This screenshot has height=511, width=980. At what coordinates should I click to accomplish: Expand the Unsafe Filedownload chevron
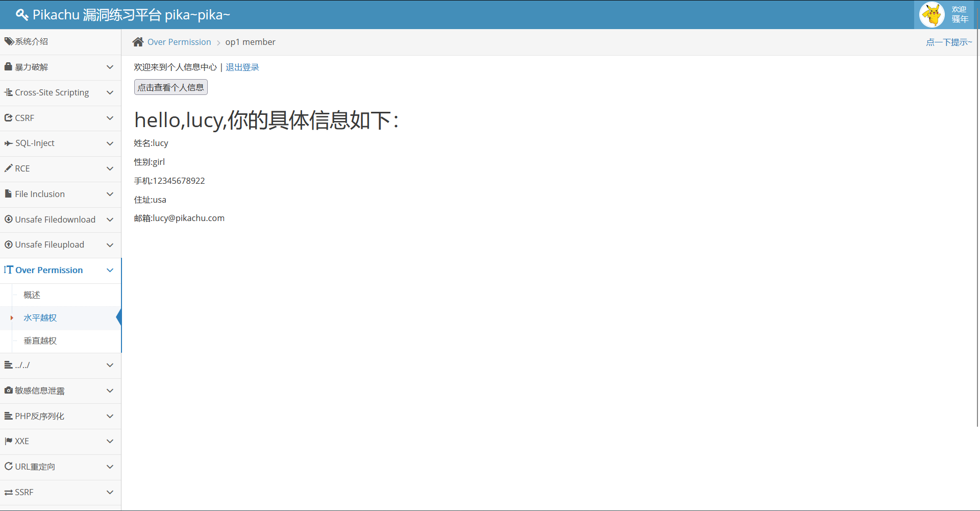click(110, 220)
